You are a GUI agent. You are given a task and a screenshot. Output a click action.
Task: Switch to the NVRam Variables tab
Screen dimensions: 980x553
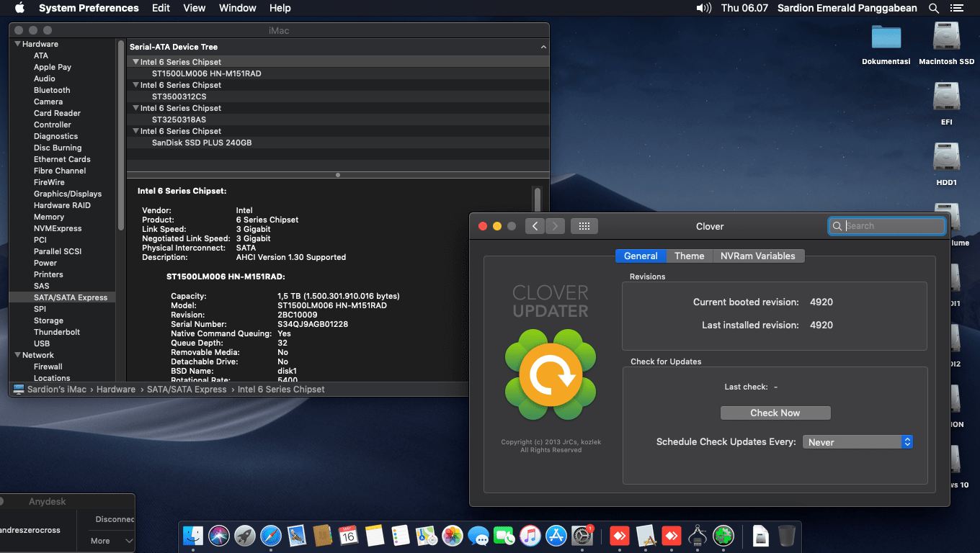coord(757,256)
